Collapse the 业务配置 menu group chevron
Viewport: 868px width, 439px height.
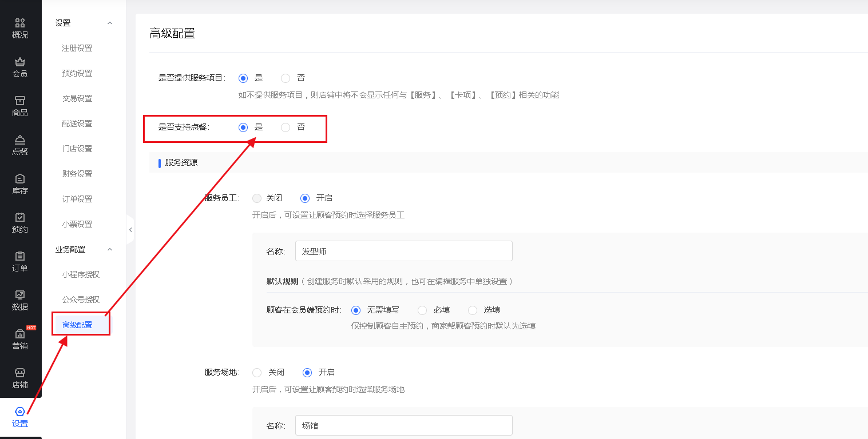[x=110, y=249]
